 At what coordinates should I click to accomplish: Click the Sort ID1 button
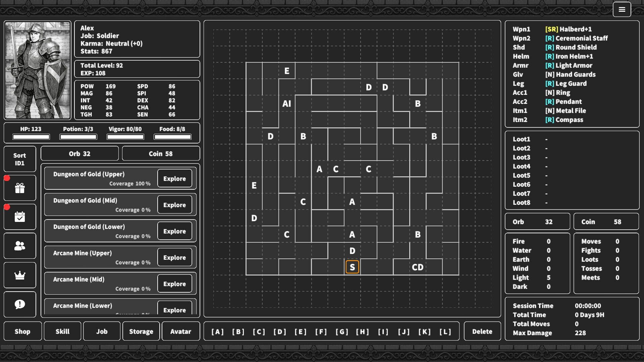20,159
